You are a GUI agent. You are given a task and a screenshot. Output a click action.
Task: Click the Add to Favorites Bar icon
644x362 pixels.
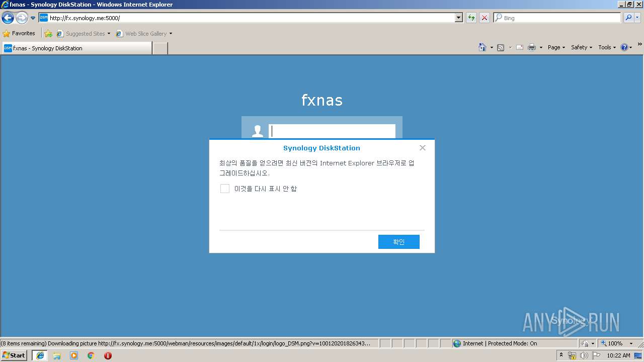coord(48,34)
